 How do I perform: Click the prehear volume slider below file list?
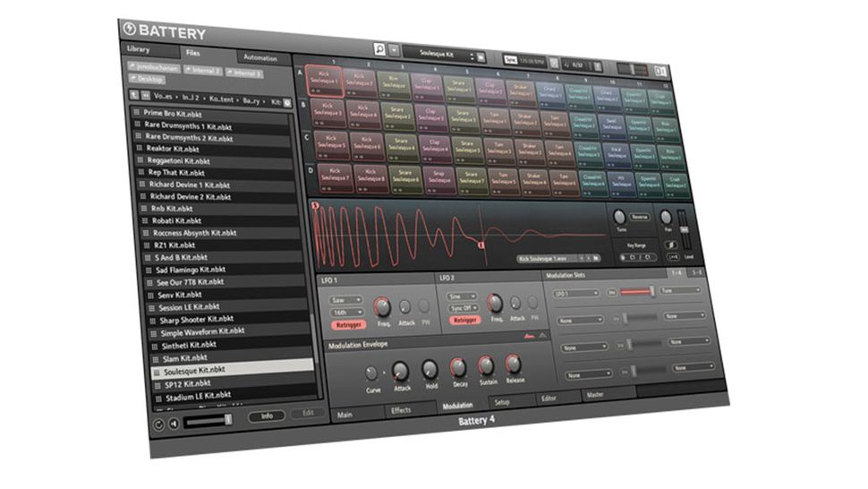[208, 422]
